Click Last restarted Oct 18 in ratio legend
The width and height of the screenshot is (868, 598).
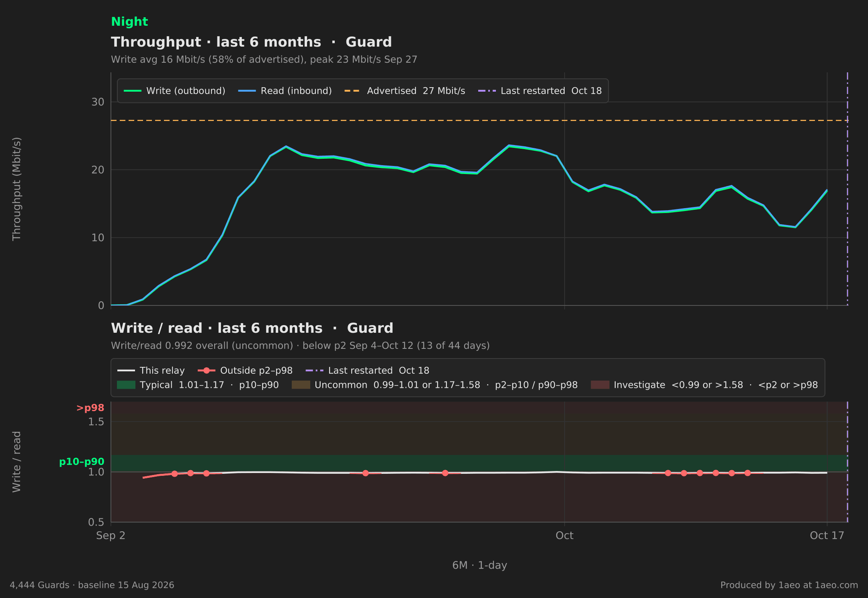[367, 371]
